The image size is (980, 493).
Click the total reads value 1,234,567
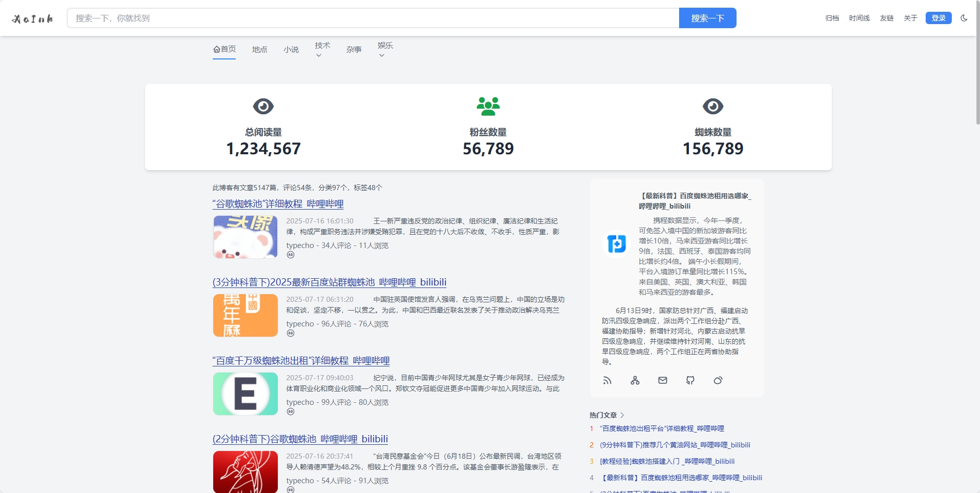(263, 149)
